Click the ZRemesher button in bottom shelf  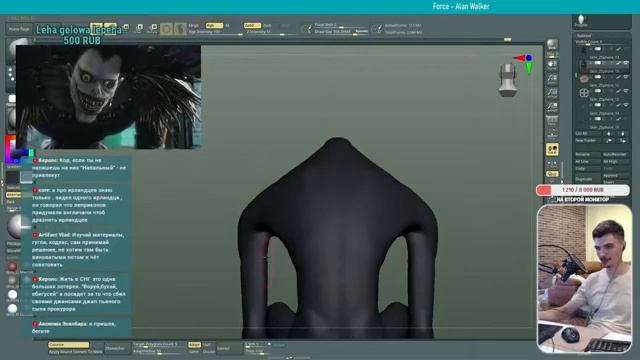point(117,348)
